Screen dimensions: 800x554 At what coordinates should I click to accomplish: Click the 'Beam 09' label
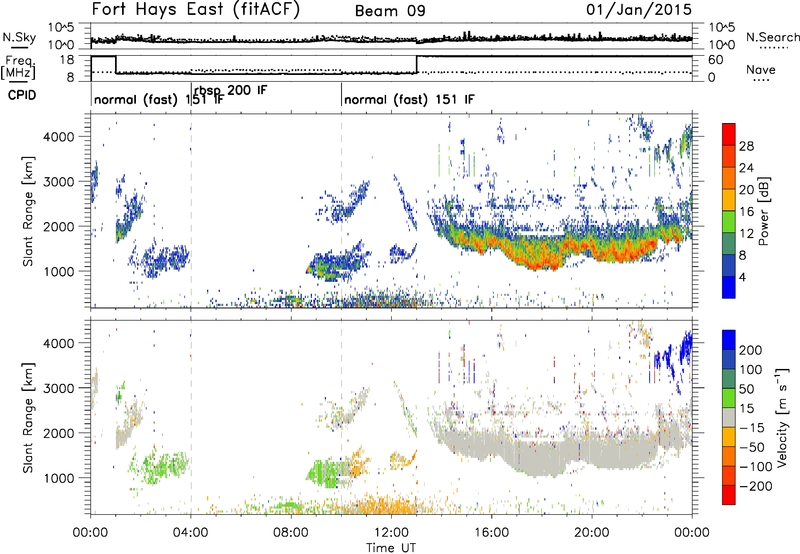pos(390,11)
